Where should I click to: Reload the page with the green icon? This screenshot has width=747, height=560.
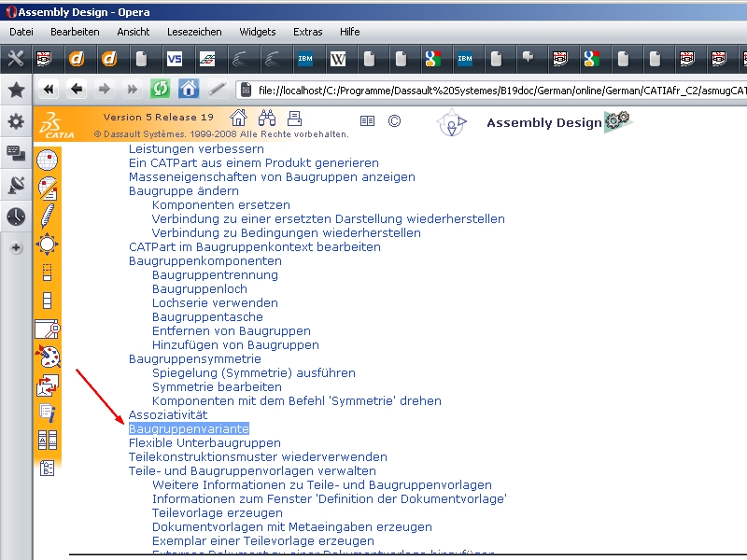coord(160,89)
